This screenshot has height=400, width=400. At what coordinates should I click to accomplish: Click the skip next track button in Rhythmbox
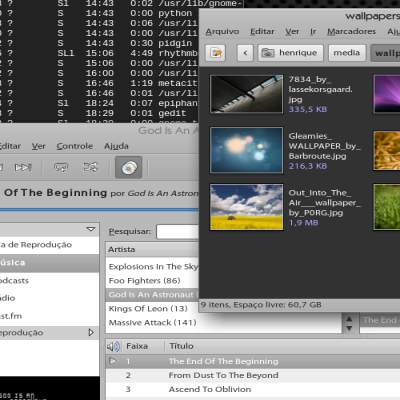23,167
